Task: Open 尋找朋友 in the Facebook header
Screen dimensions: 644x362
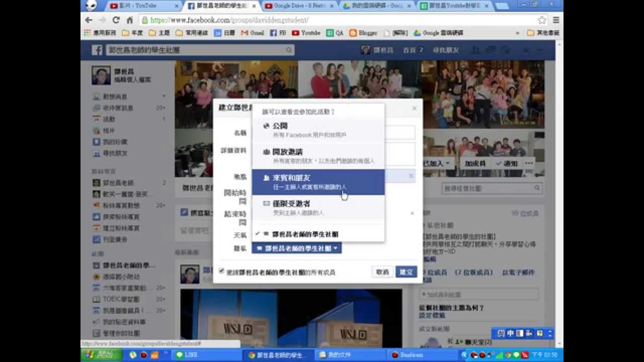Action: click(x=446, y=50)
